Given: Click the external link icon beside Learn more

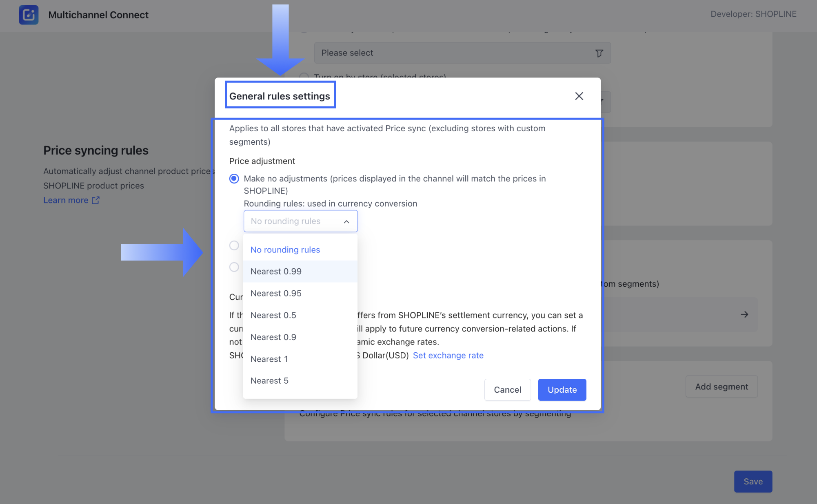Looking at the screenshot, I should [x=95, y=200].
